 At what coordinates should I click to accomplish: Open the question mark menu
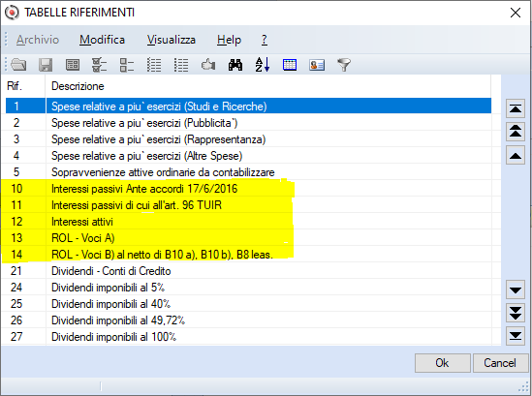pos(265,40)
